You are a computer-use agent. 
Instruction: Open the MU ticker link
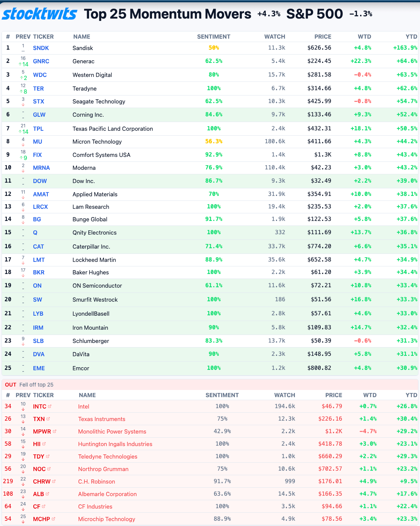pyautogui.click(x=38, y=142)
